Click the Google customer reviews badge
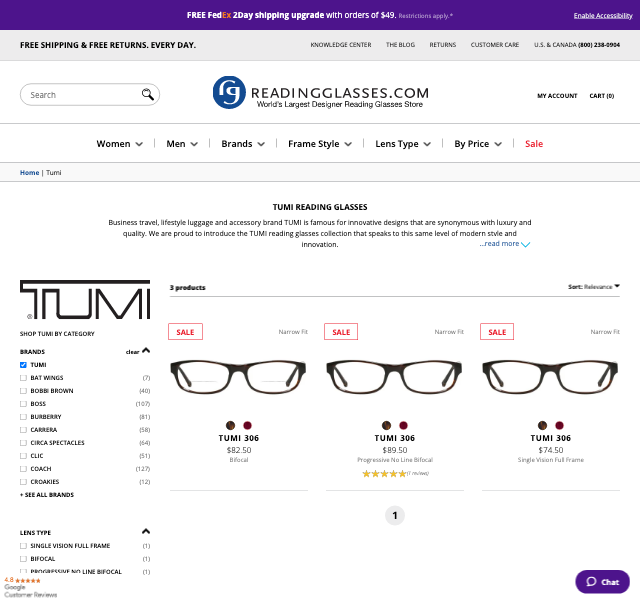Screen dimensions: 640x600 coord(30,587)
